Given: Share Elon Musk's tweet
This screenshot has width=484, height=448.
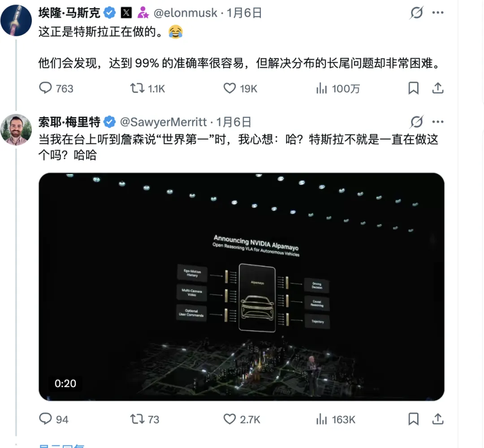Looking at the screenshot, I should (438, 88).
